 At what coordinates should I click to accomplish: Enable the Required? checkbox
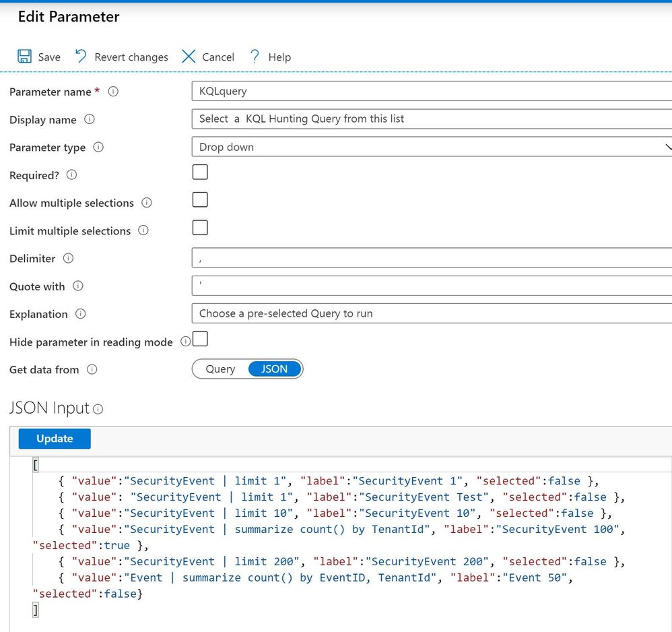200,172
